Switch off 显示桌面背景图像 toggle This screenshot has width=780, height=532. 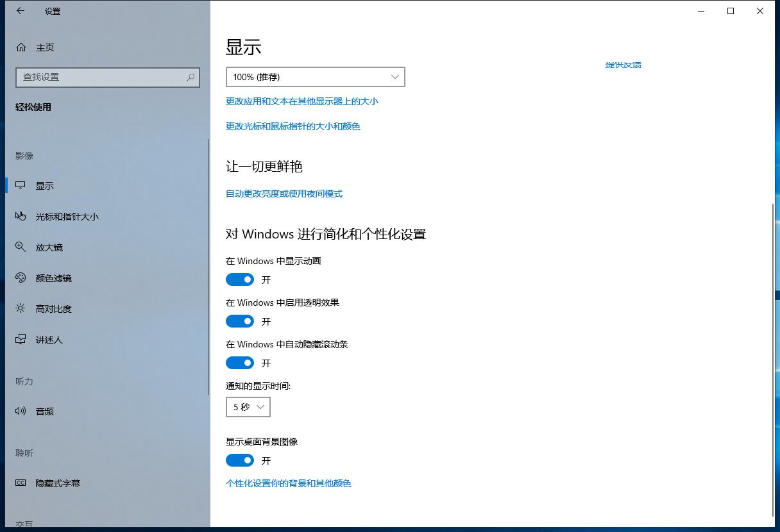click(240, 460)
